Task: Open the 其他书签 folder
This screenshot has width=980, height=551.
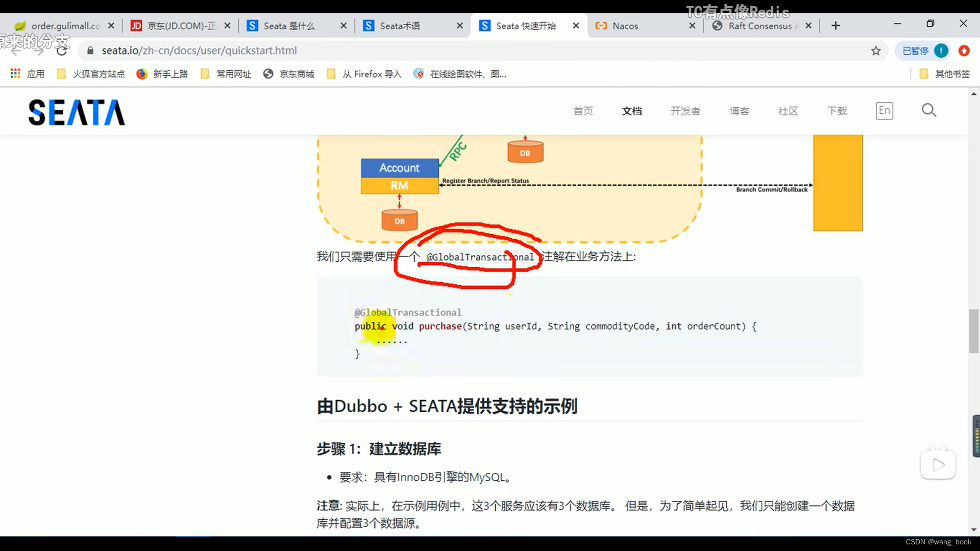Action: point(945,74)
